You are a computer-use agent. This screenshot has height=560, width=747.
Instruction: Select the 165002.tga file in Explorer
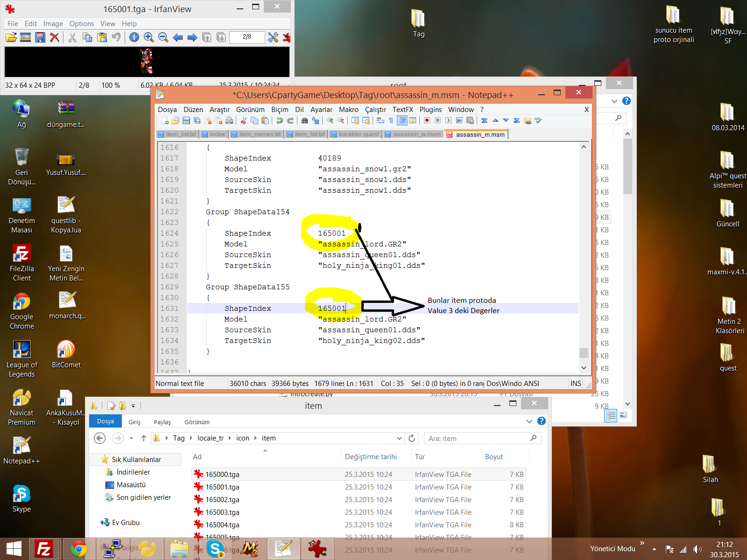(359, 500)
